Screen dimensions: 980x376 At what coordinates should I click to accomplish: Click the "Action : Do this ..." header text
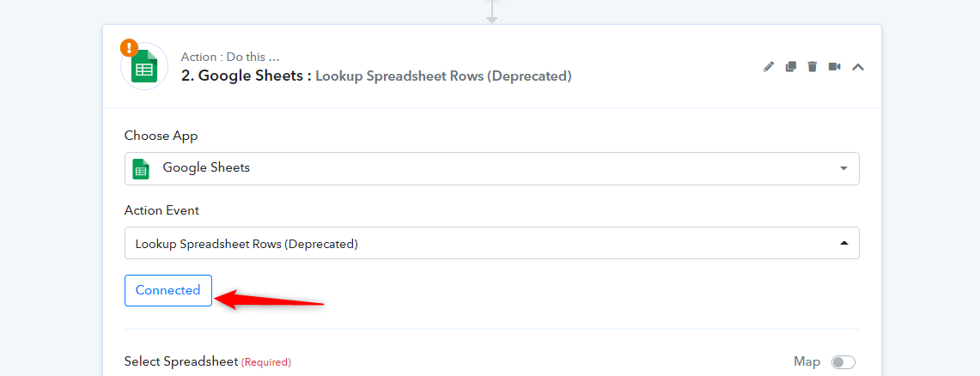click(x=231, y=57)
